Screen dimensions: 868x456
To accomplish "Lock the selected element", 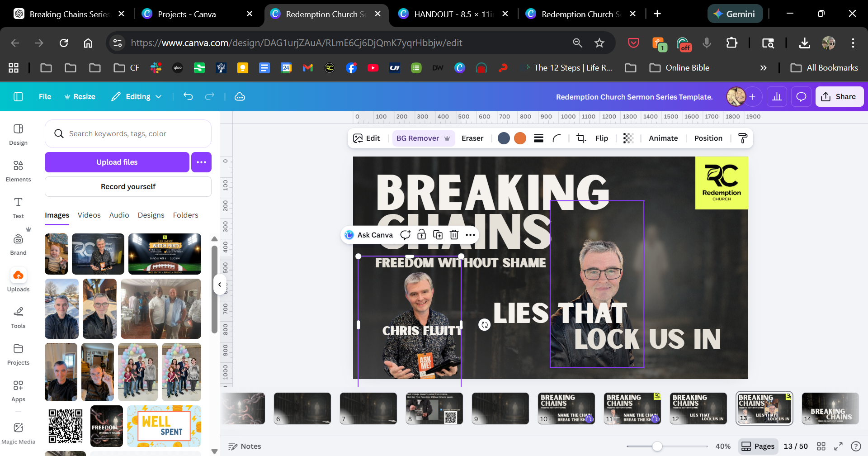I will pyautogui.click(x=421, y=235).
